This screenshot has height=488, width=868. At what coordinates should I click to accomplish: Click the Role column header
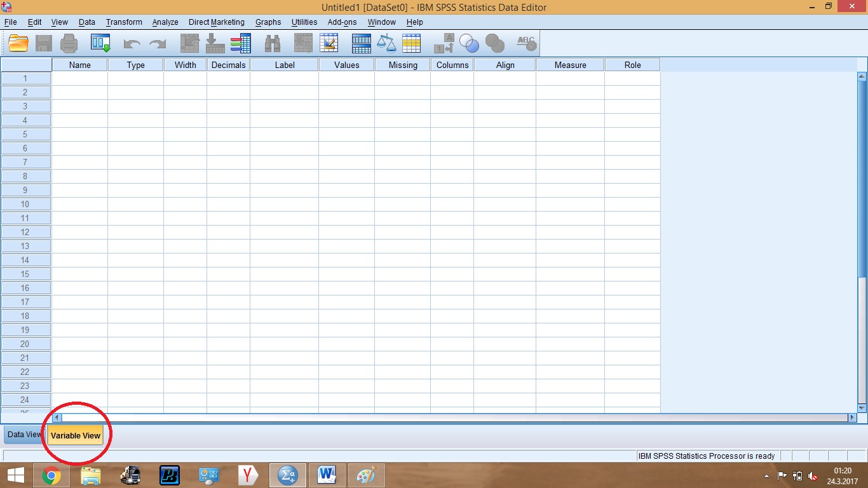pyautogui.click(x=633, y=65)
